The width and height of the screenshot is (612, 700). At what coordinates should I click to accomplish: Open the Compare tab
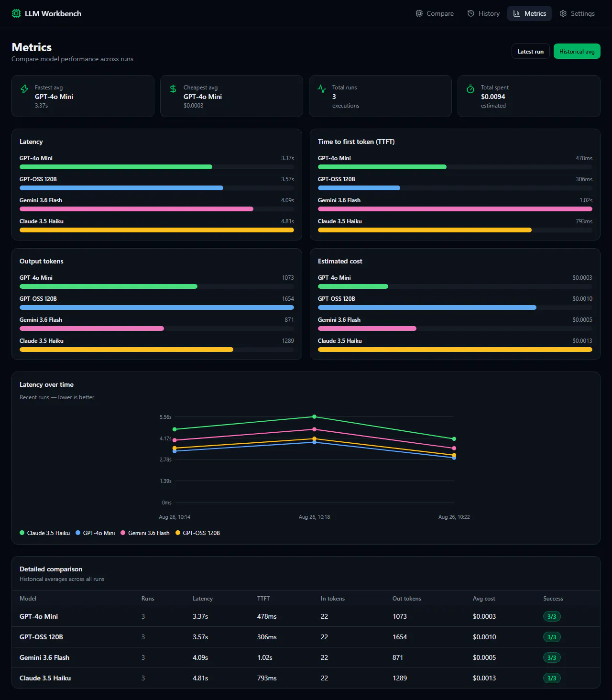pos(435,13)
